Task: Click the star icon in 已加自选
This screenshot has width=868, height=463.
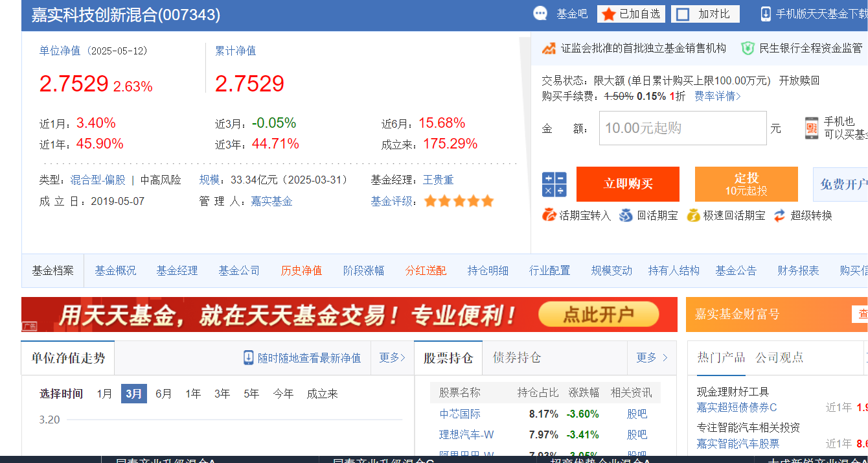Action: click(x=608, y=14)
